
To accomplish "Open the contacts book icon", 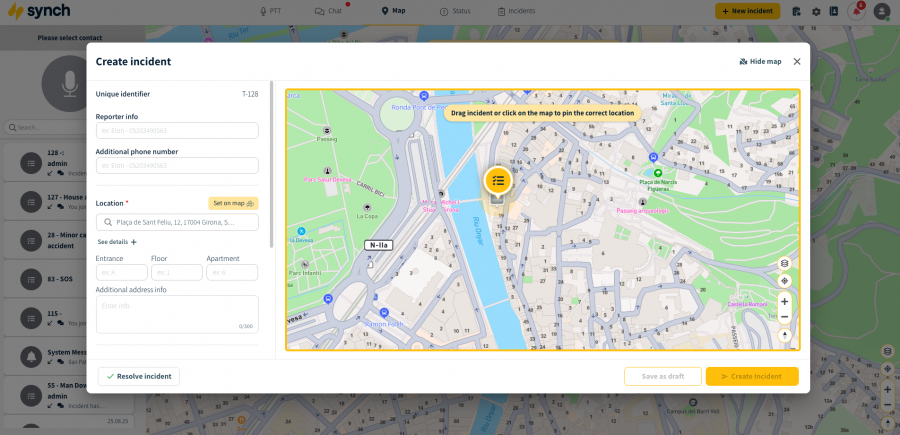I will [834, 11].
